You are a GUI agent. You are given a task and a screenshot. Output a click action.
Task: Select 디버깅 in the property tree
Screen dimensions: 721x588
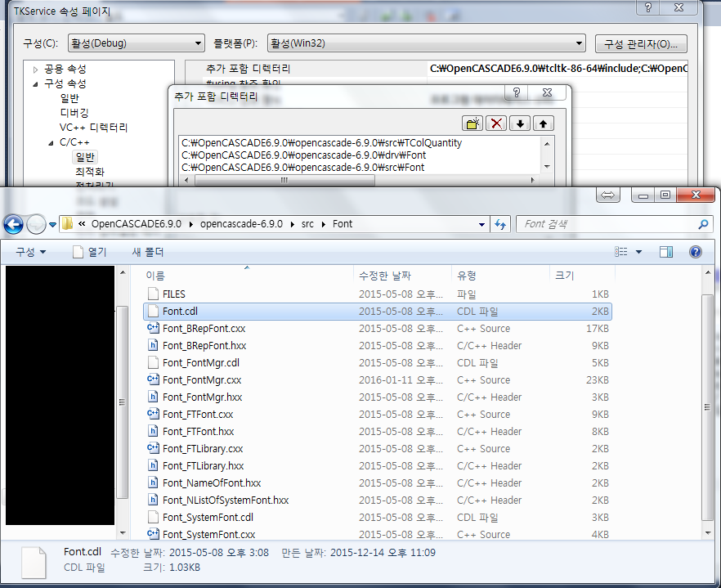pyautogui.click(x=74, y=113)
